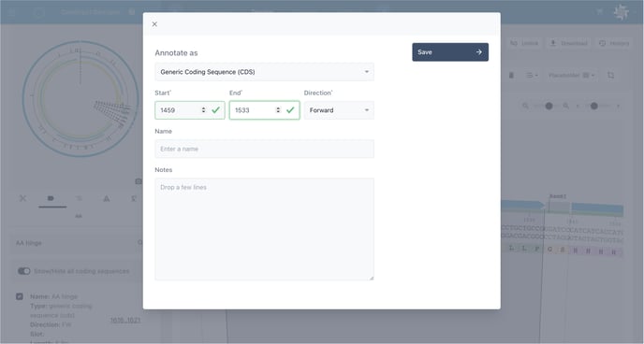Viewport: 644px width, 344px height.
Task: Click the Start position field
Action: (190, 110)
